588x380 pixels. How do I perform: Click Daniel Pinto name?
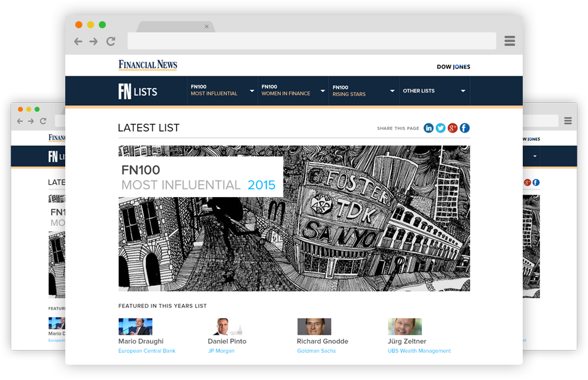point(227,341)
